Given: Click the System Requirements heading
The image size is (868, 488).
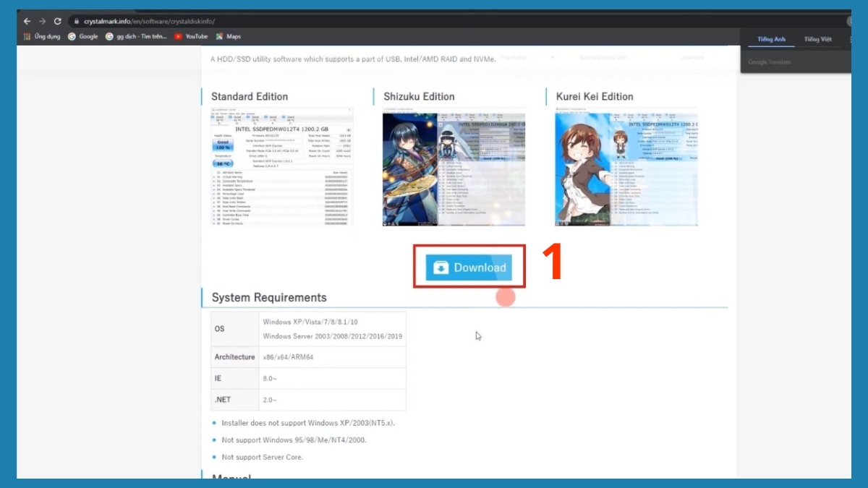Looking at the screenshot, I should tap(269, 297).
